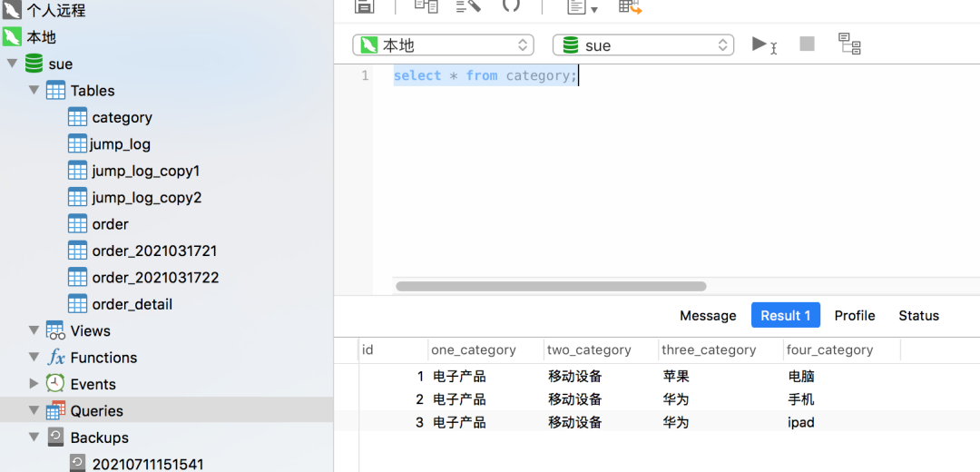Viewport: 980px width, 472px height.
Task: Toggle the Views node triangle
Action: point(34,330)
